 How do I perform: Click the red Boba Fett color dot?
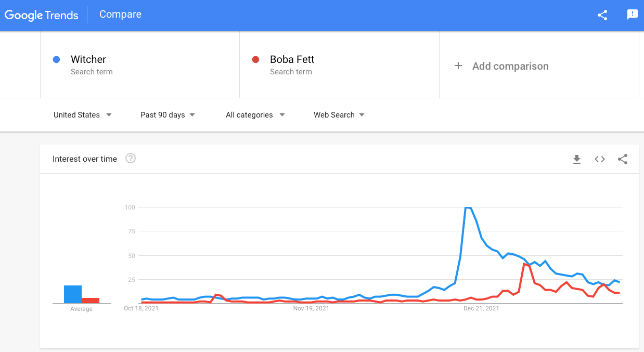(x=255, y=59)
